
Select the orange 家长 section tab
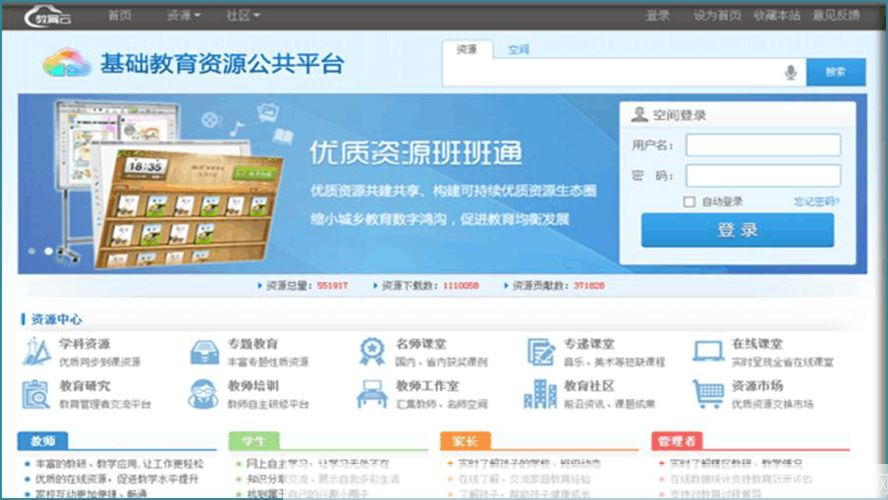coord(465,441)
